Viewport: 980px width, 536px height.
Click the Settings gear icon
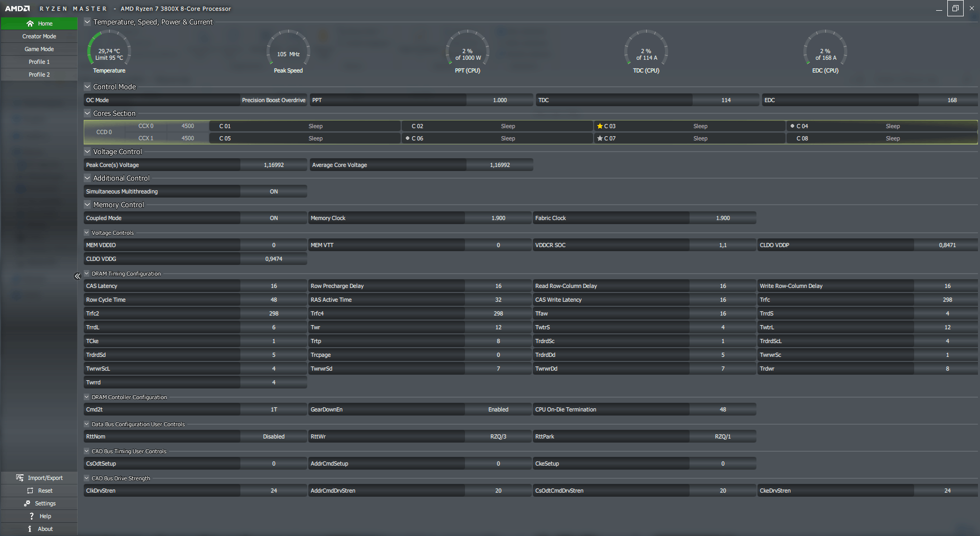pos(27,503)
